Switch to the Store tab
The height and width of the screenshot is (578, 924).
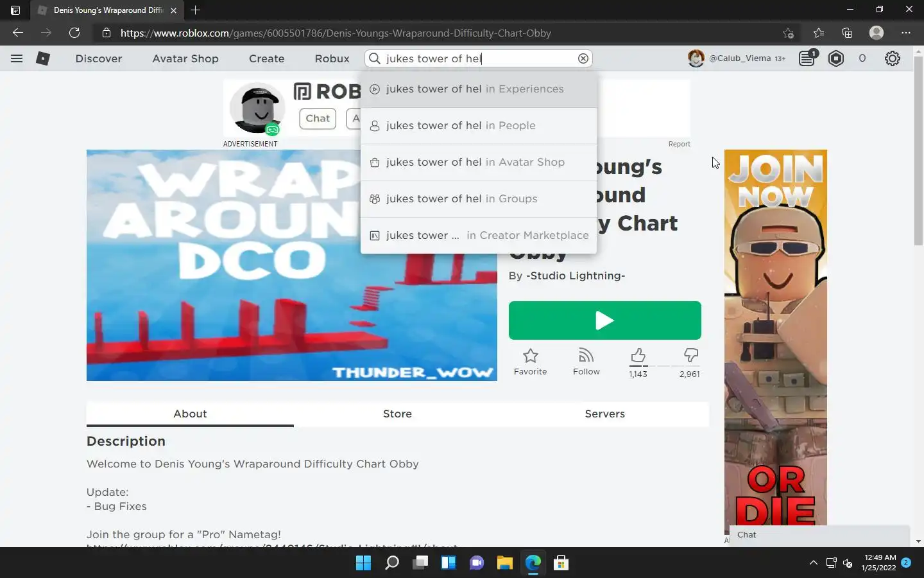(x=397, y=414)
